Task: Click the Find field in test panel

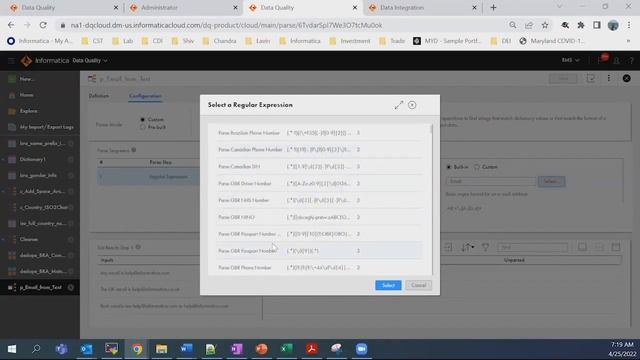Action: point(532,247)
